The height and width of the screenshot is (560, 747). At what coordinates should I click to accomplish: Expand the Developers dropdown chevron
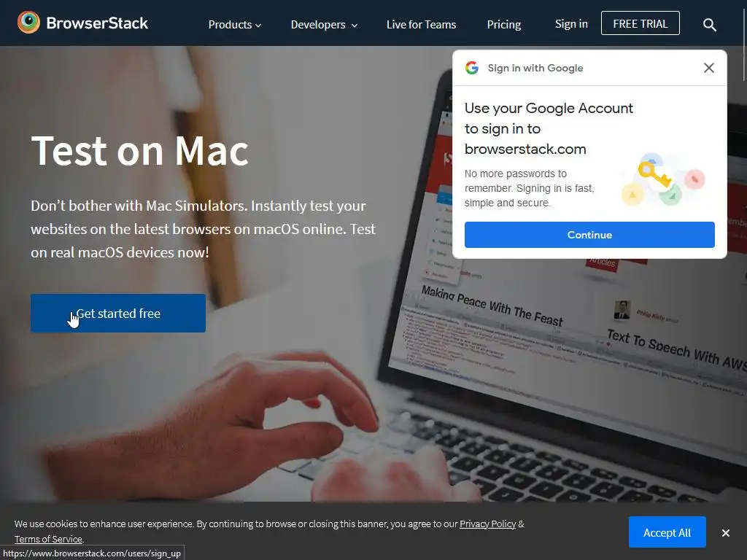[x=355, y=26]
